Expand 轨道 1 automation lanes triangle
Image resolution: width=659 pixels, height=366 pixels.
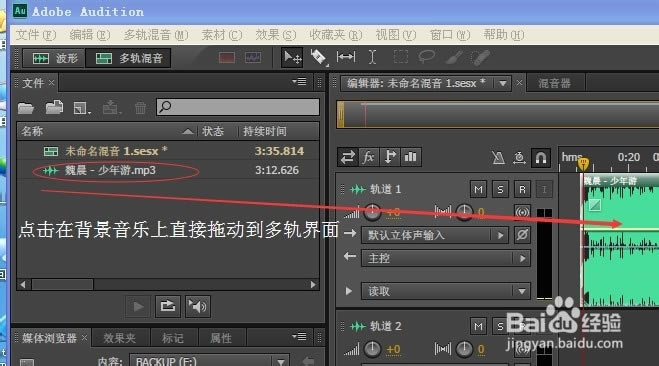pyautogui.click(x=348, y=291)
